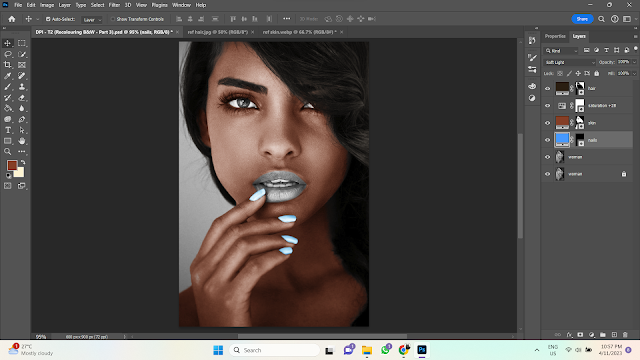
Task: Switch to the ref hair.jpg document tab
Action: tap(218, 32)
